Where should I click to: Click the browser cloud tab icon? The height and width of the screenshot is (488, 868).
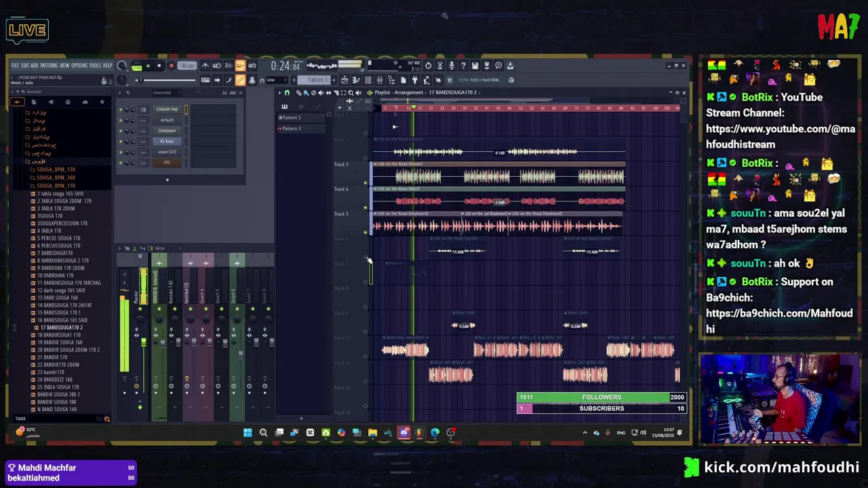(x=85, y=102)
